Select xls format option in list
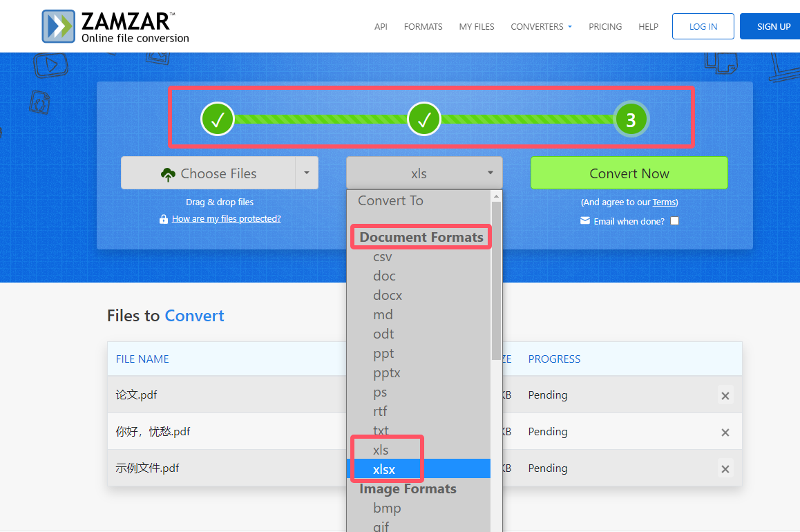This screenshot has height=532, width=800. point(419,450)
